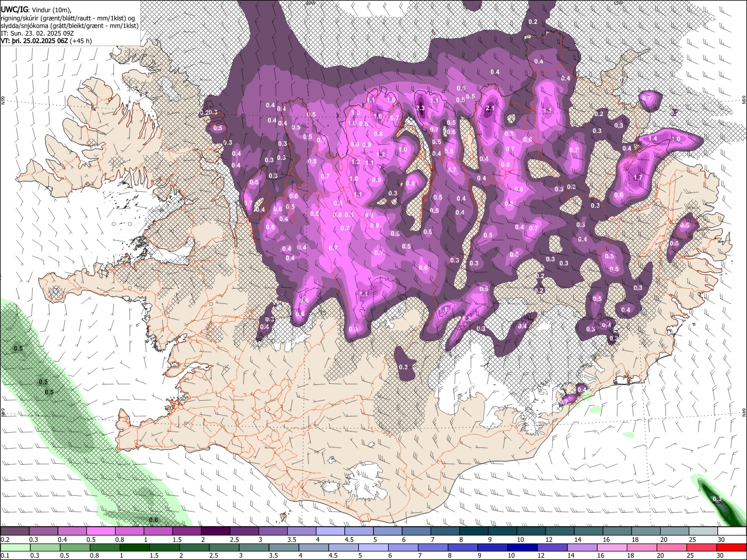This screenshot has width=747, height=560.
Task: Click the bright pink snow swatch between 0.5 and 0.8
Action: tap(100, 531)
